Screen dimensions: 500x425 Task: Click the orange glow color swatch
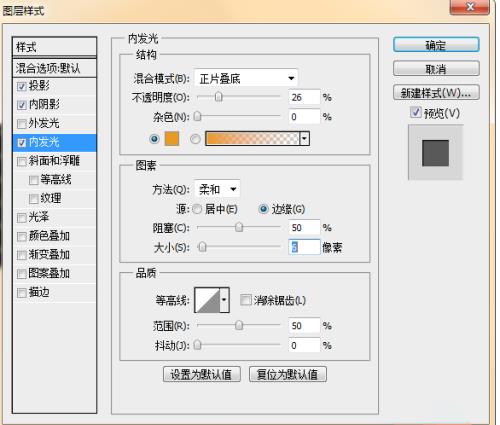pyautogui.click(x=172, y=139)
